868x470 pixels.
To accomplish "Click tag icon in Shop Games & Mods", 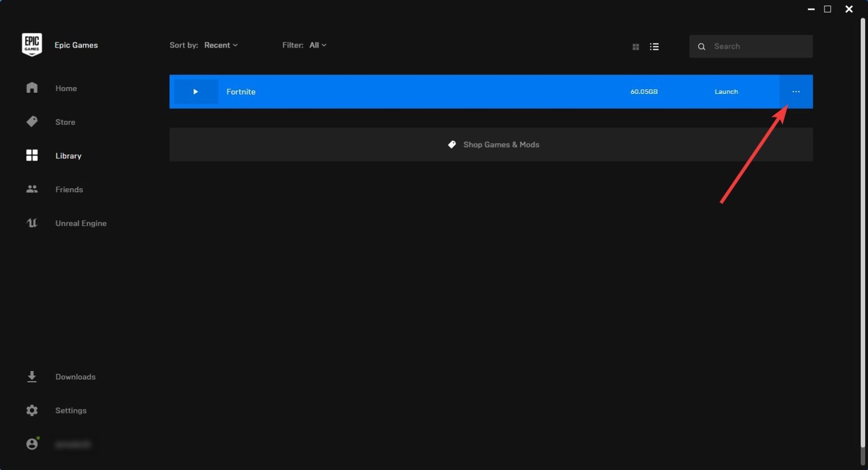I will pyautogui.click(x=452, y=145).
